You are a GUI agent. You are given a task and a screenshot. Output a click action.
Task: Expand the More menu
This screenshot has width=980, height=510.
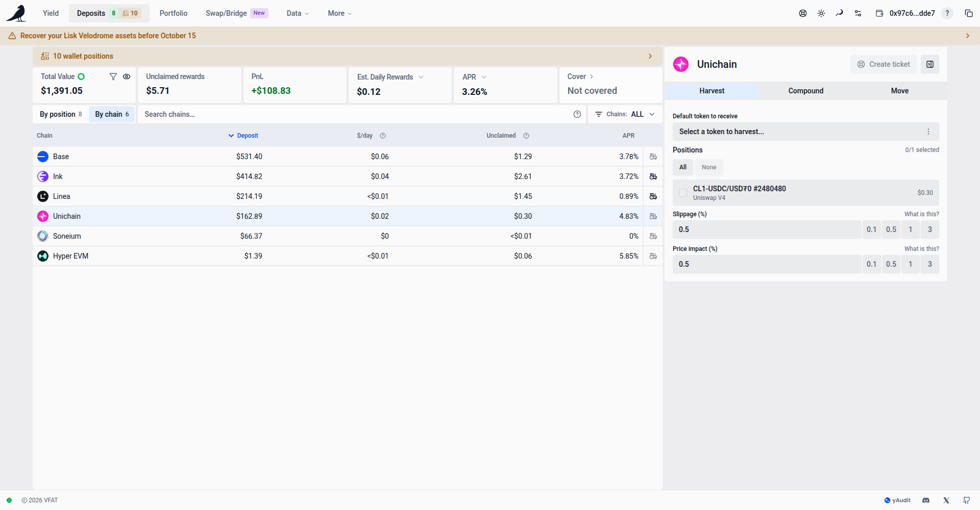pyautogui.click(x=339, y=13)
